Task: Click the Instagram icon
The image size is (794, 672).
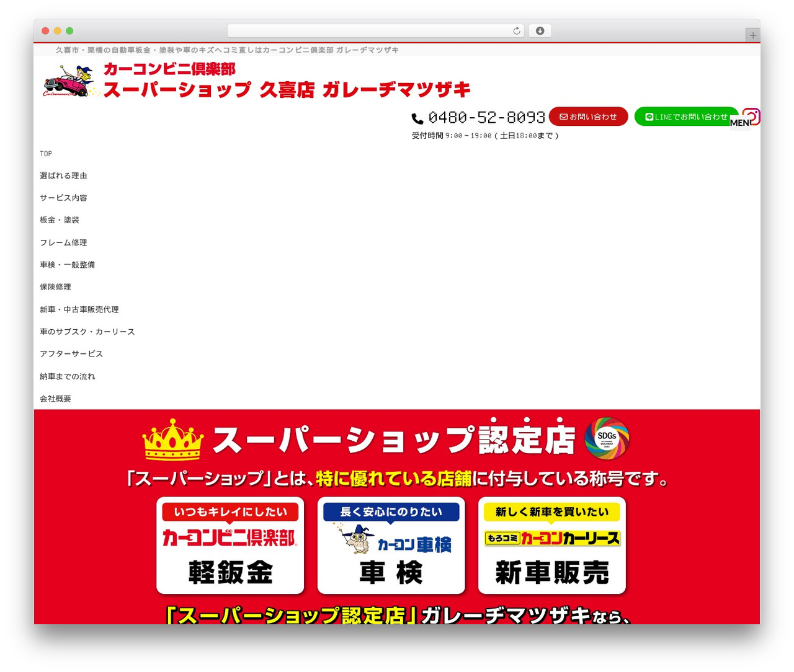Action: pos(751,117)
